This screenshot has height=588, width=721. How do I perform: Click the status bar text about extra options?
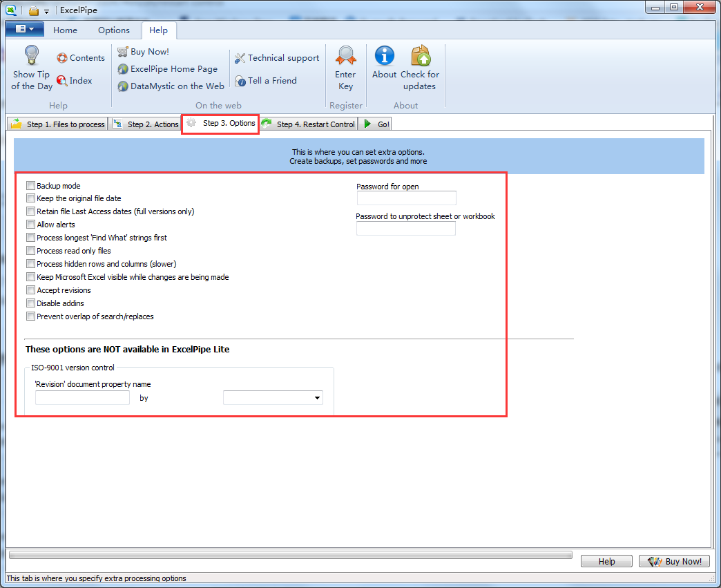click(97, 578)
